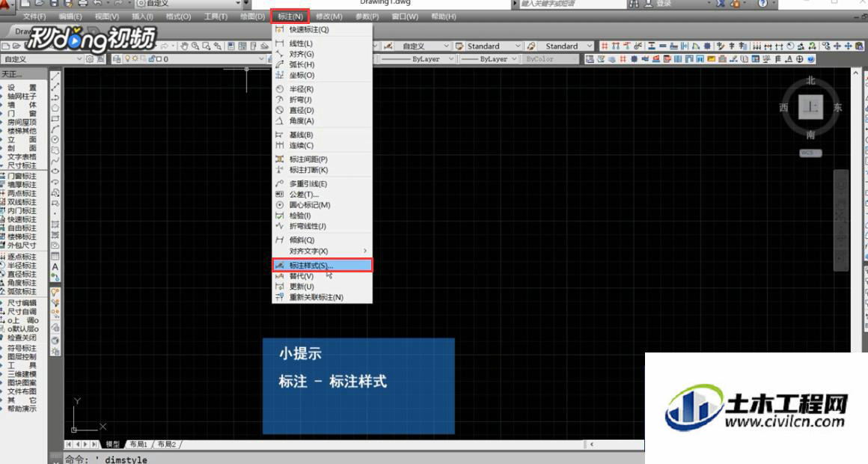868x464 pixels.
Task: Select 角度(A) angular dimension
Action: pyautogui.click(x=323, y=120)
